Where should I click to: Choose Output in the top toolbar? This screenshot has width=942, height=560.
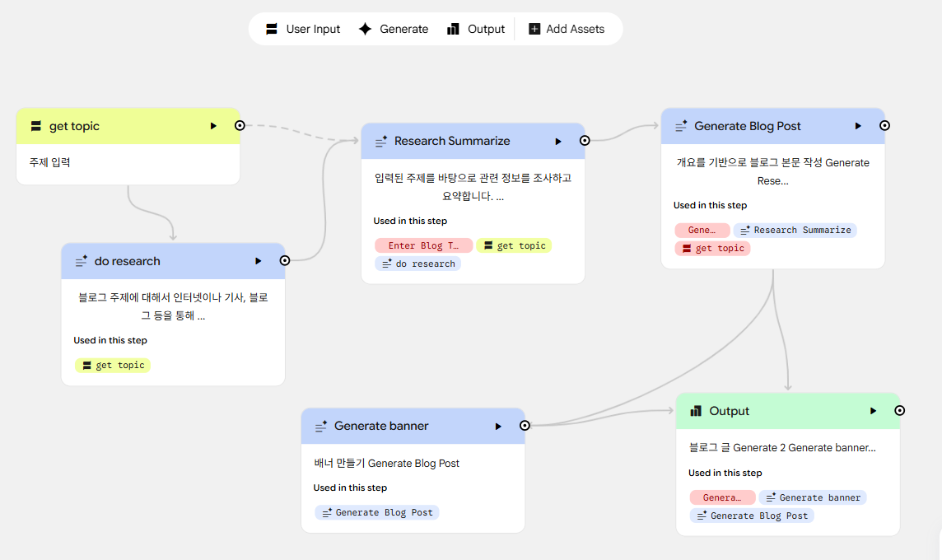(x=476, y=29)
